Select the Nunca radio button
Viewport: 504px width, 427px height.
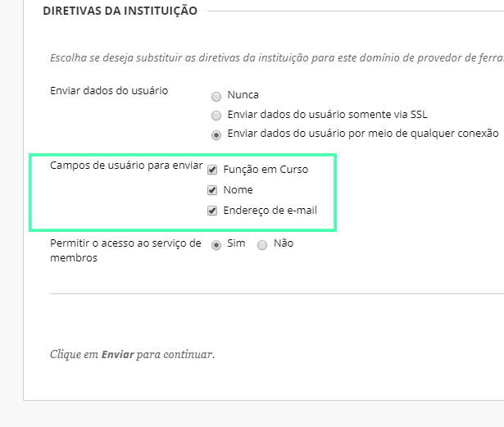point(216,97)
